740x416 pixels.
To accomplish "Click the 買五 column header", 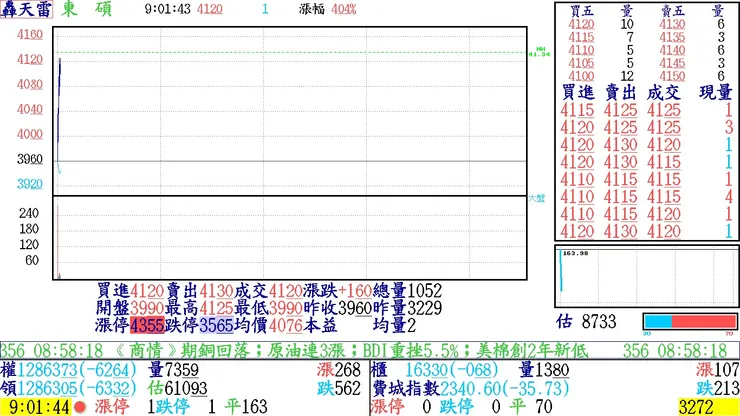I will point(581,11).
